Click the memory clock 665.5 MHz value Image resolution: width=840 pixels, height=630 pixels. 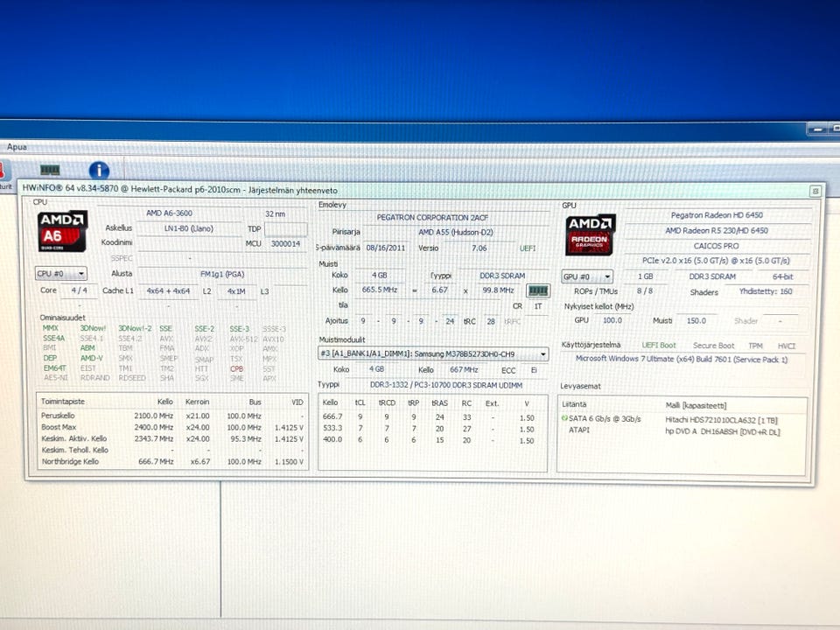(x=379, y=290)
